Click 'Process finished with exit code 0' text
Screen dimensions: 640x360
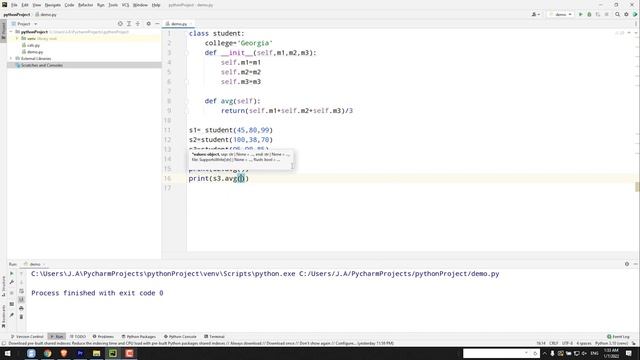click(97, 293)
